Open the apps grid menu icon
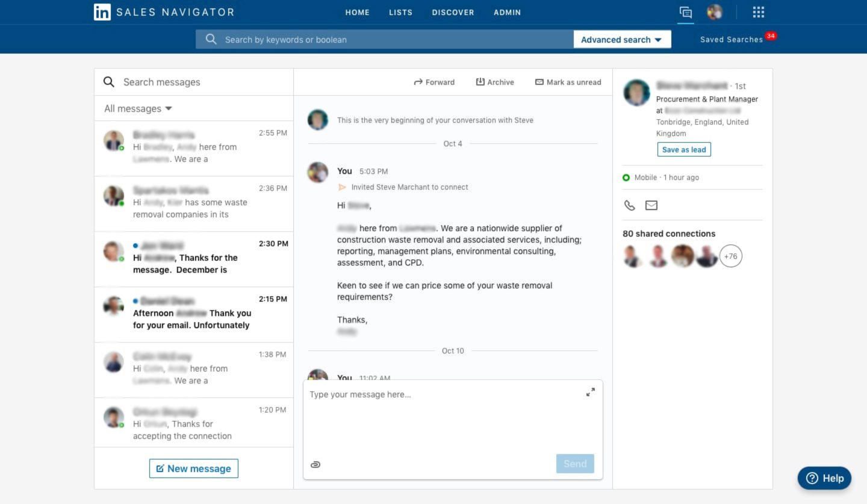The height and width of the screenshot is (504, 867). pos(759,12)
